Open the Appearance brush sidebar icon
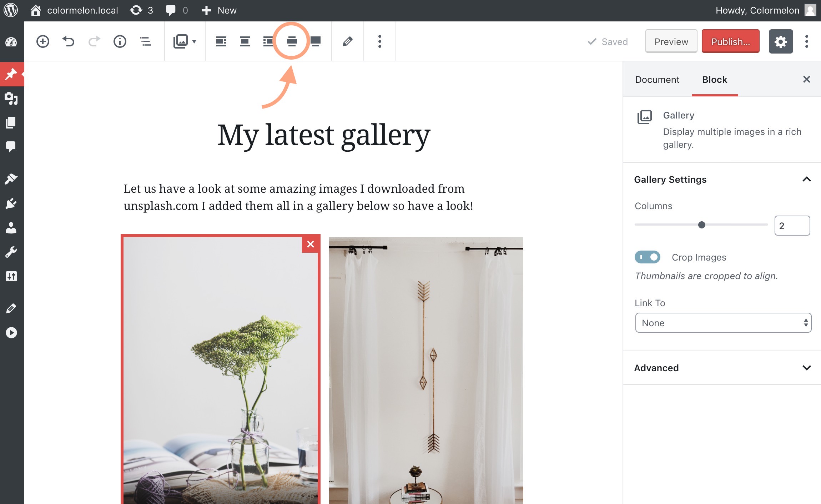Image resolution: width=821 pixels, height=504 pixels. 11,179
